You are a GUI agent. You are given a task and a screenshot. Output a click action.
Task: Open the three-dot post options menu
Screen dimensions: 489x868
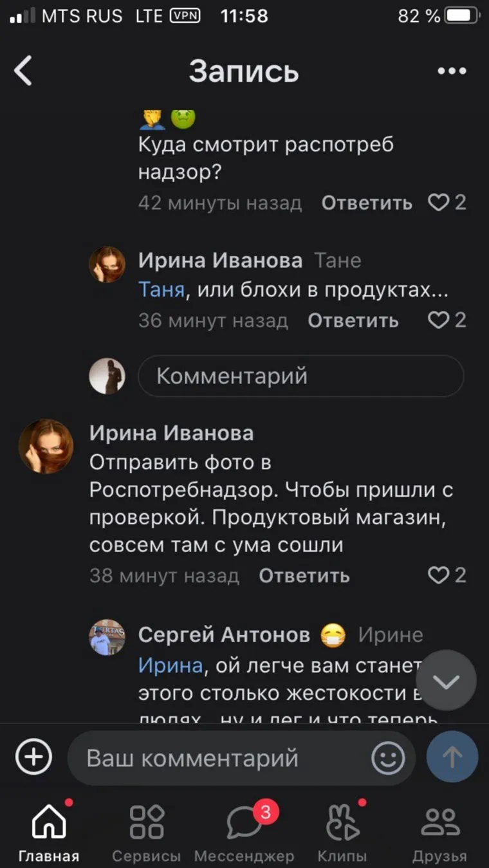point(451,71)
